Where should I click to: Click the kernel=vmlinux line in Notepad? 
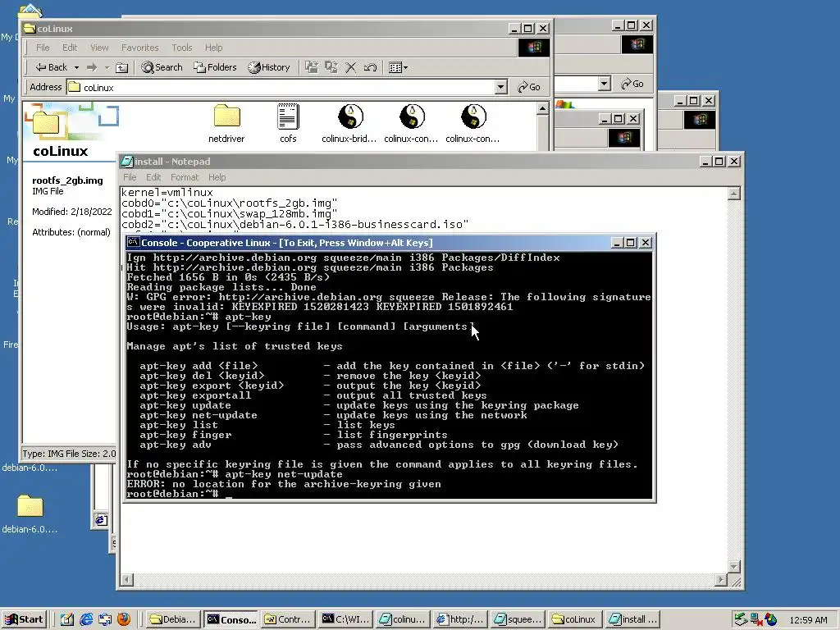(x=167, y=192)
